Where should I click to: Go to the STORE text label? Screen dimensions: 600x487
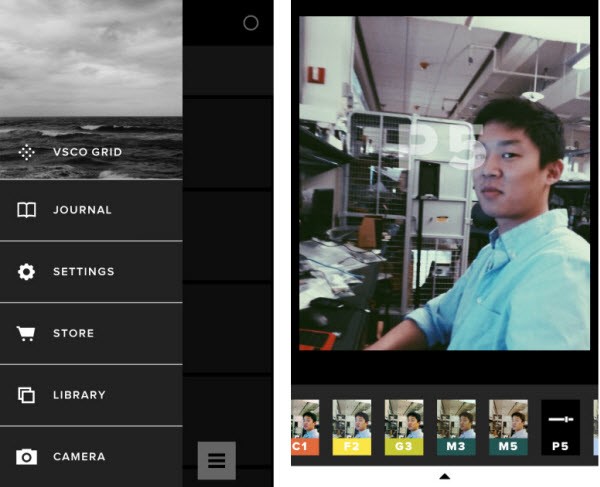pyautogui.click(x=73, y=333)
